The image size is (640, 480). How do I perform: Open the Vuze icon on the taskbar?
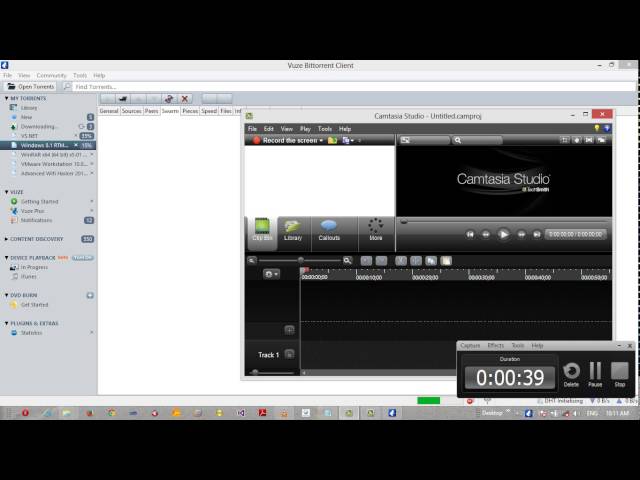click(x=392, y=413)
